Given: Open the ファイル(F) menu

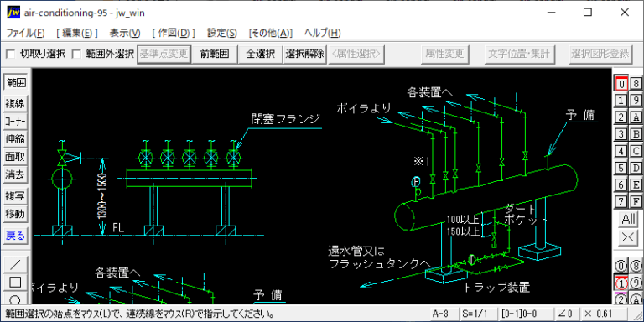Looking at the screenshot, I should 25,33.
